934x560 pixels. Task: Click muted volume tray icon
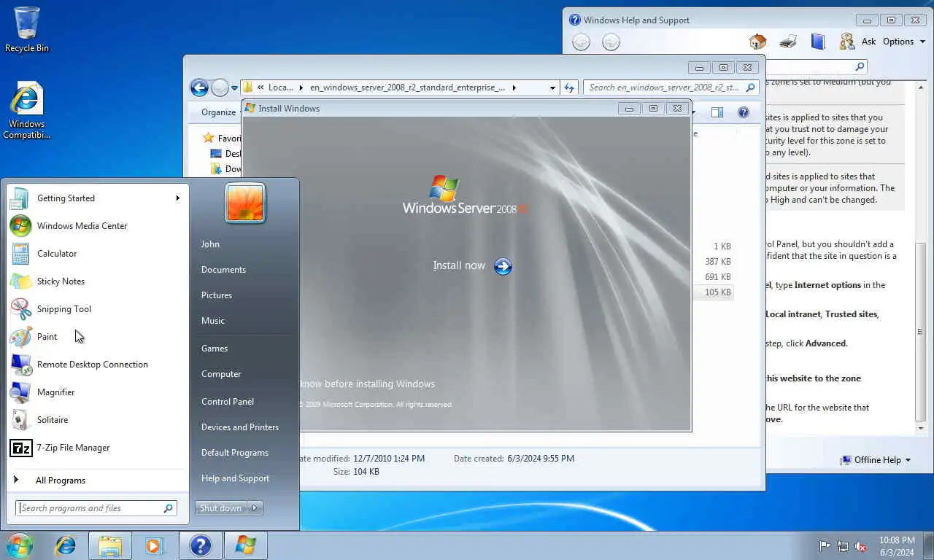pos(860,546)
